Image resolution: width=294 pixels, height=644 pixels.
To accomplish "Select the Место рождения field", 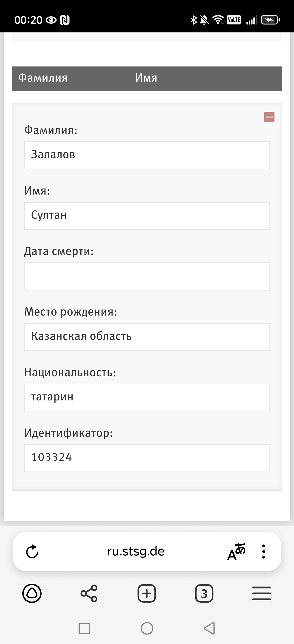I will tap(147, 337).
